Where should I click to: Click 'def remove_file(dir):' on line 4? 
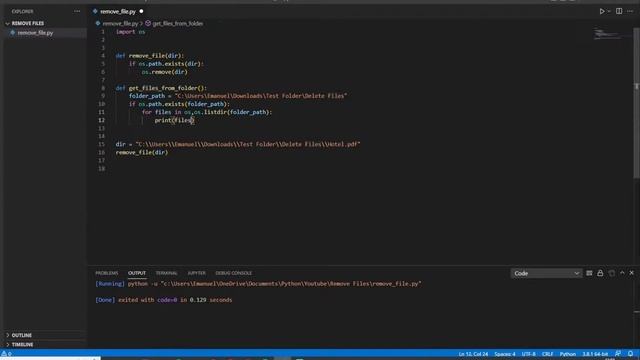point(150,56)
